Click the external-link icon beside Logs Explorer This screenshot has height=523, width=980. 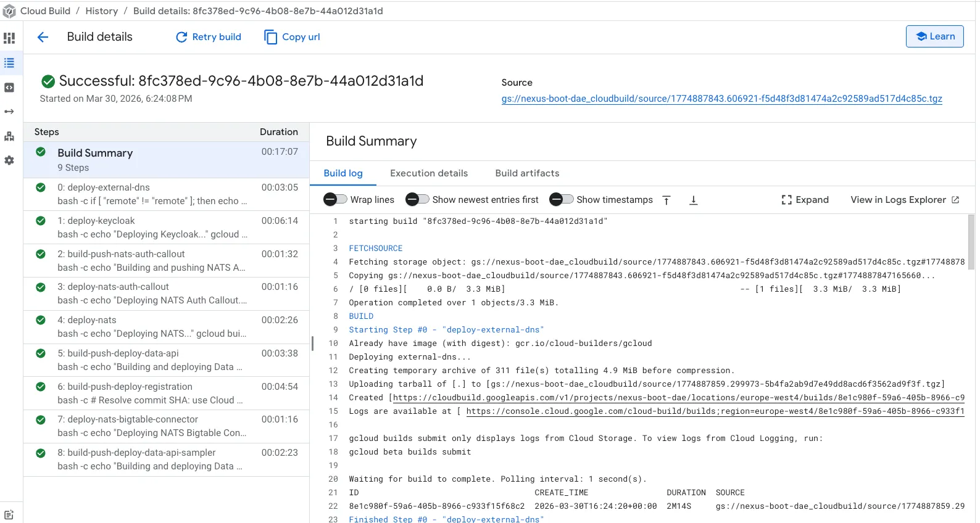[x=955, y=200]
